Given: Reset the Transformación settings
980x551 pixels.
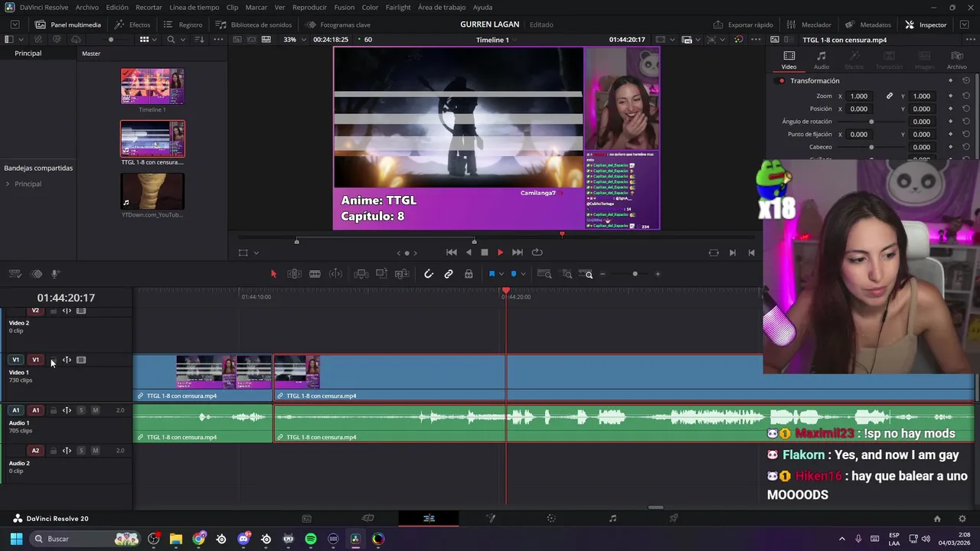Looking at the screenshot, I should coord(966,80).
